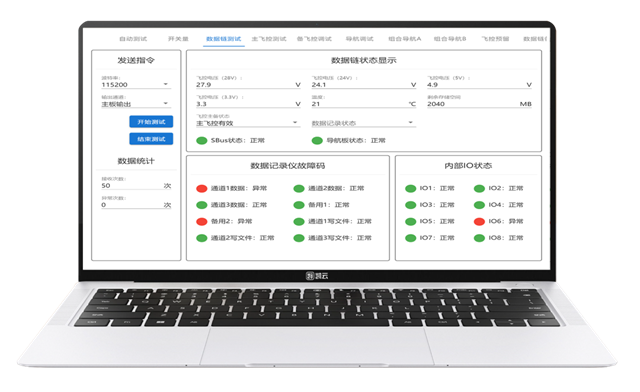
Task: Open the 主板输出 output channel dropdown
Action: [136, 104]
